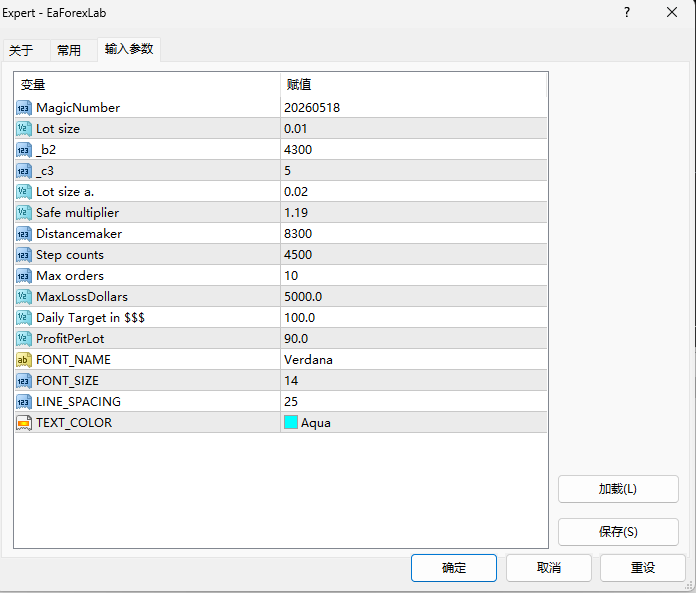Close the Expert - EaForexLab dialog
The width and height of the screenshot is (696, 593).
[x=672, y=12]
